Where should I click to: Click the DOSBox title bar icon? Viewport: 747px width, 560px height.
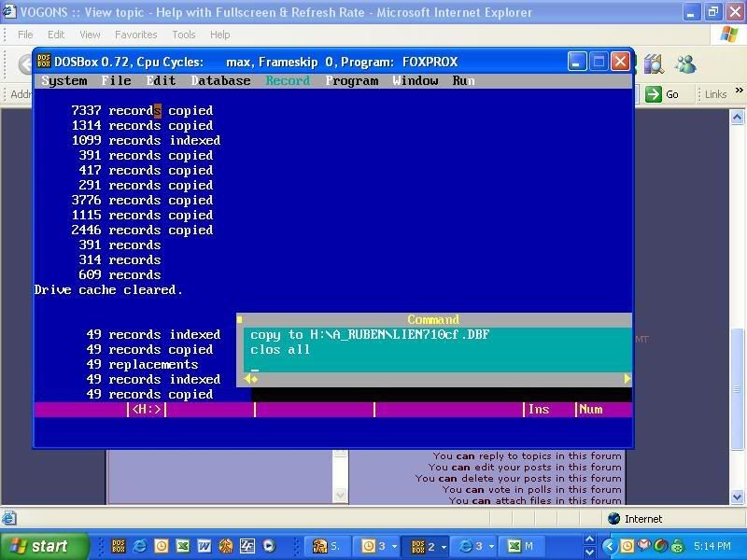pos(44,62)
